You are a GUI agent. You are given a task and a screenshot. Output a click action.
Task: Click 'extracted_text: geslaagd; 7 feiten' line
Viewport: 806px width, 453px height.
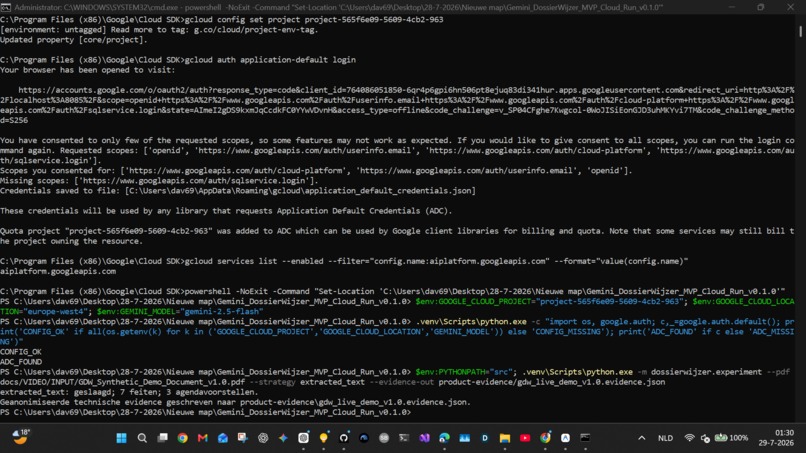click(x=129, y=392)
